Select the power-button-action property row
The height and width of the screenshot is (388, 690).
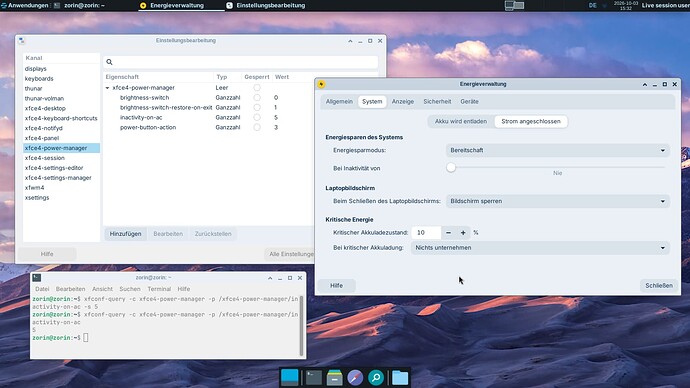click(208, 127)
